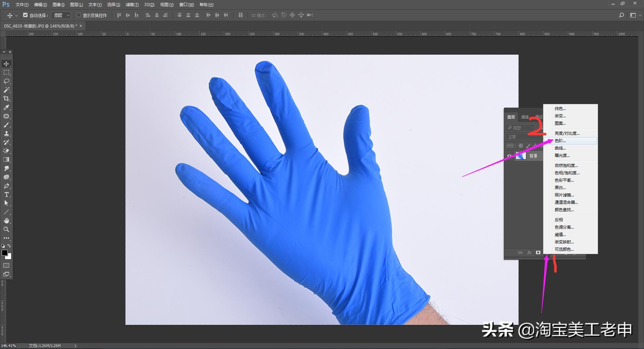Enable the 显示变换控件 checkbox
The height and width of the screenshot is (349, 644).
(78, 15)
